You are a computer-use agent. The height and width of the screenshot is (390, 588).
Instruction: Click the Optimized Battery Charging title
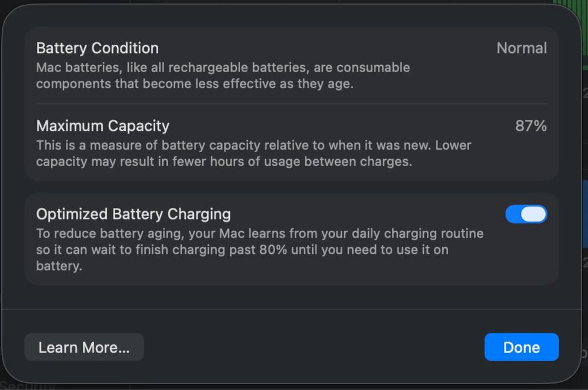click(133, 214)
